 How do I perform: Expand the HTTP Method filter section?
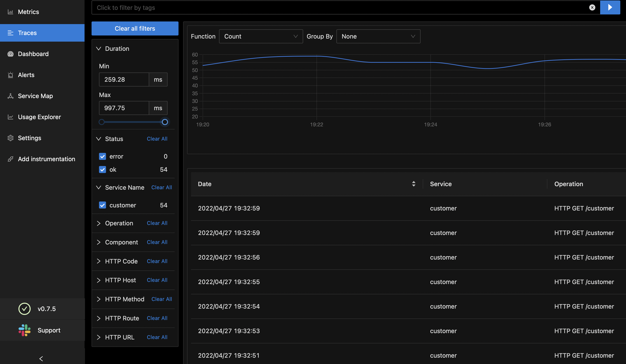[99, 299]
